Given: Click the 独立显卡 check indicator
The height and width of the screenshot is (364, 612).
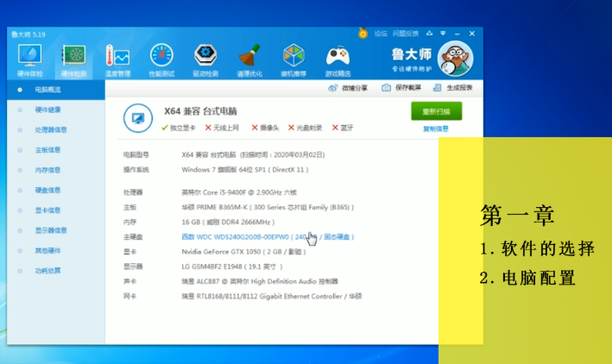Looking at the screenshot, I should pos(179,128).
